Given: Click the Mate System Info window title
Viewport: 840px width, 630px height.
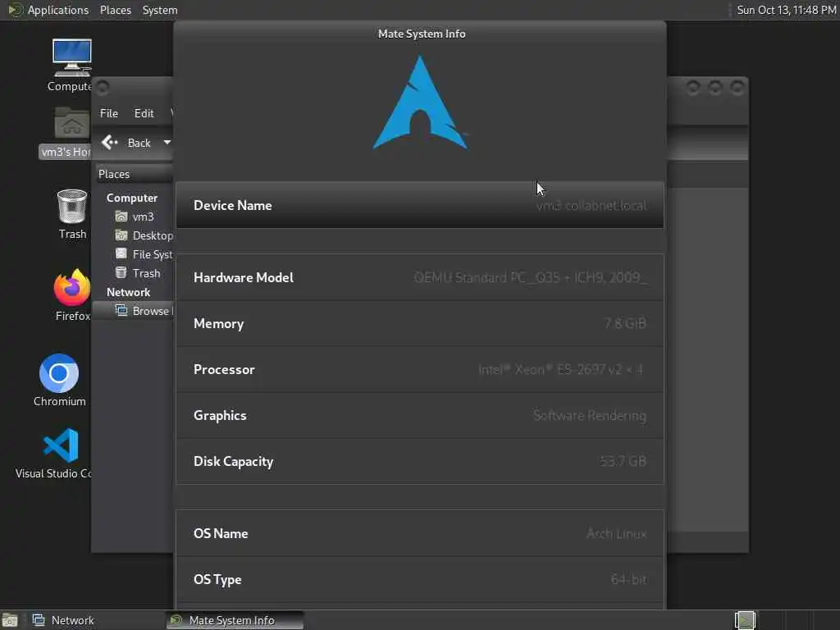Looking at the screenshot, I should click(422, 34).
